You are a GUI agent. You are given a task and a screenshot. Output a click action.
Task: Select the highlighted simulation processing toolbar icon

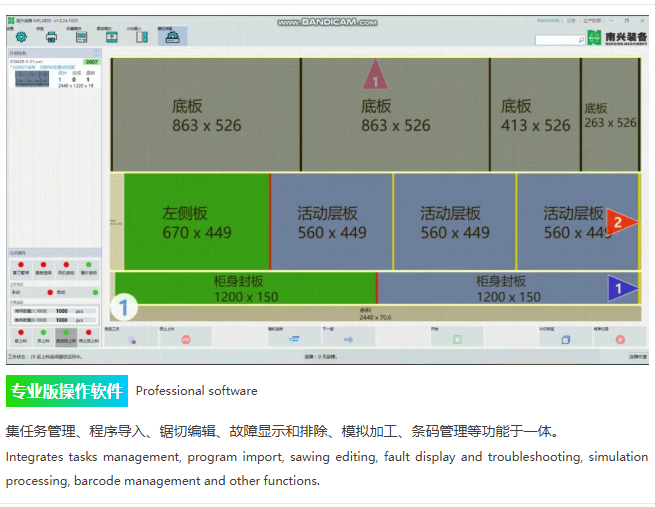point(174,37)
